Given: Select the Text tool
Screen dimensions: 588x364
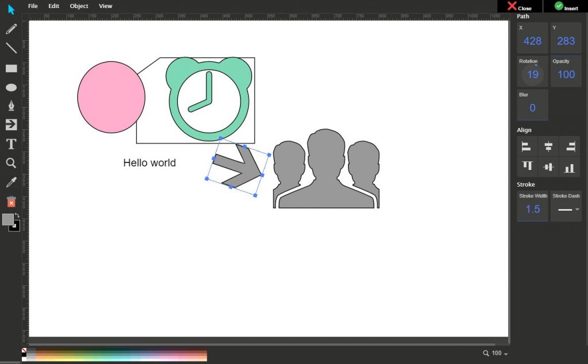Looking at the screenshot, I should click(11, 144).
